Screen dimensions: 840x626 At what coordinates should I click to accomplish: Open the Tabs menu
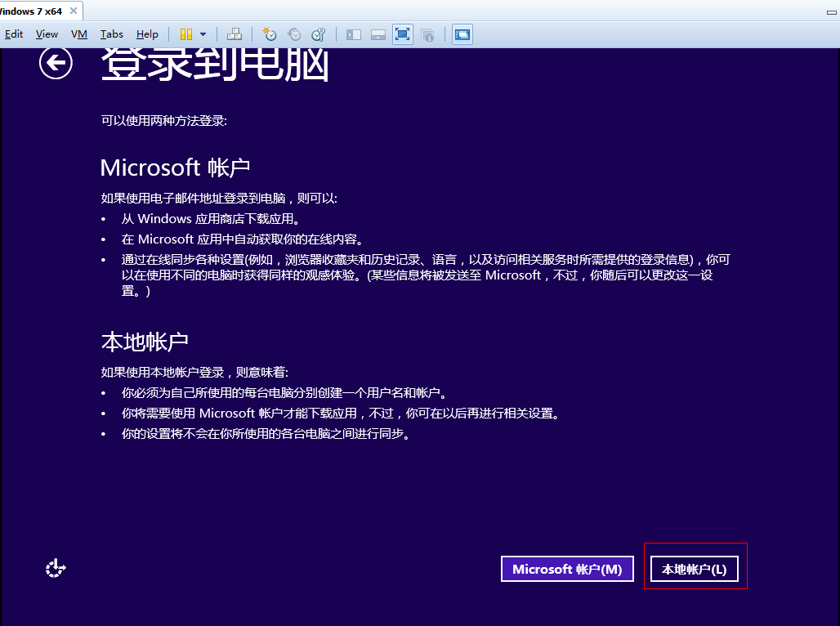pos(111,34)
